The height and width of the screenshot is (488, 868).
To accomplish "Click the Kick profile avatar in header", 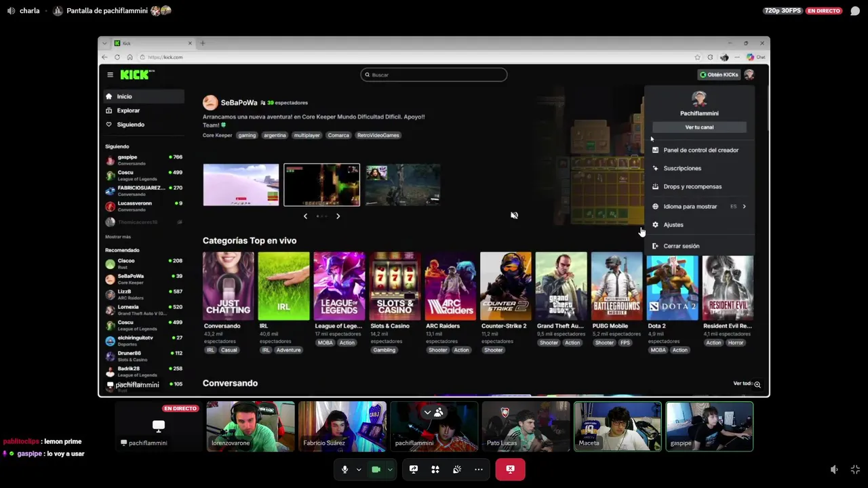I will coord(749,75).
